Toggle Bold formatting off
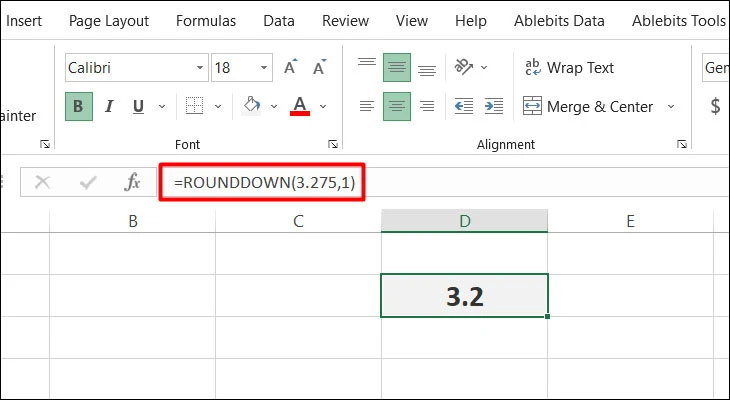The width and height of the screenshot is (730, 400). [79, 106]
